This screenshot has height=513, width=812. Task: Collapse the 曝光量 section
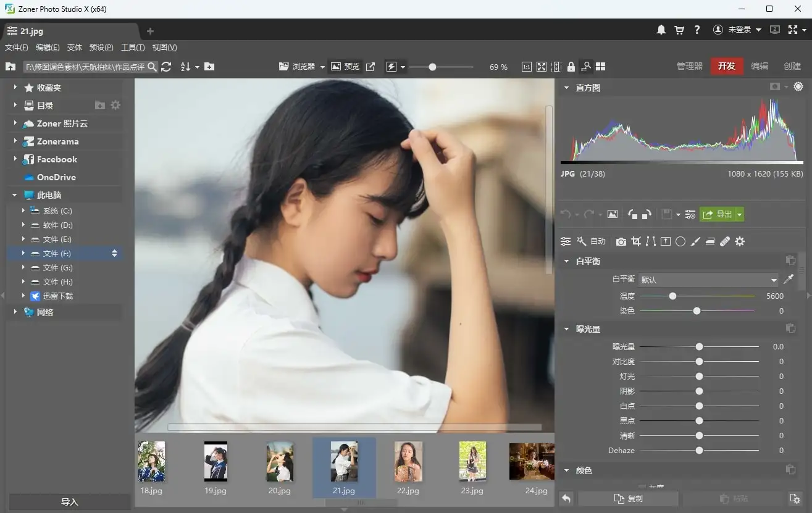pos(566,329)
